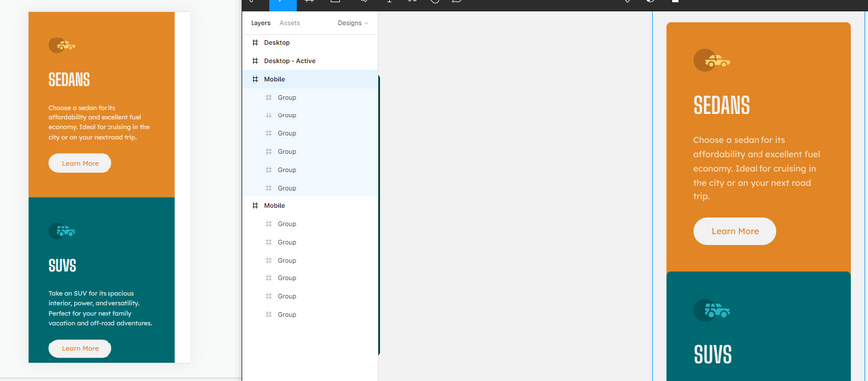Image resolution: width=868 pixels, height=381 pixels.
Task: Click the frame icon beside Desktop - Active
Action: click(255, 61)
